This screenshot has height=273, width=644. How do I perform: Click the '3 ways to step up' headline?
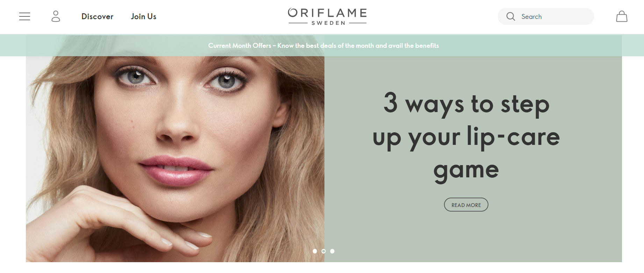click(466, 137)
